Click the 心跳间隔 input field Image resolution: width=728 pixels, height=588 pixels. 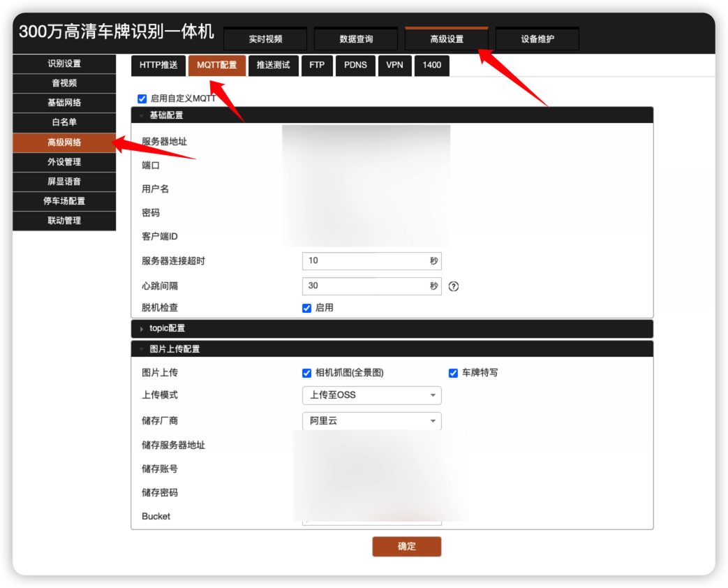pos(364,286)
